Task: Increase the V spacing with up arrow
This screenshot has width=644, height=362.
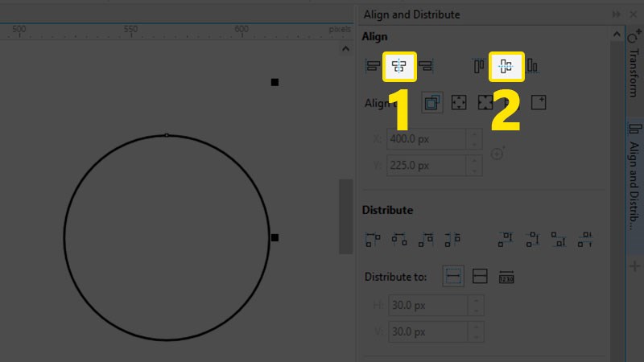Action: (x=476, y=327)
